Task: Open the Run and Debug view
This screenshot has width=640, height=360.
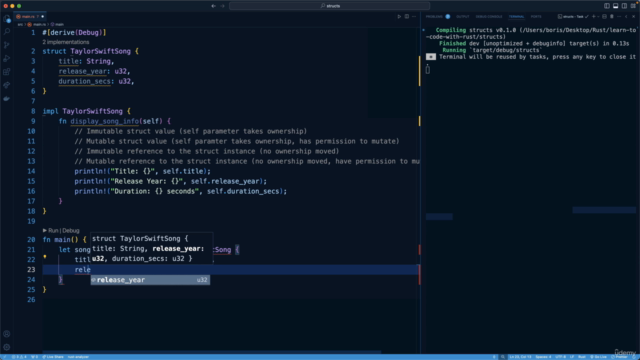Action: (7, 58)
